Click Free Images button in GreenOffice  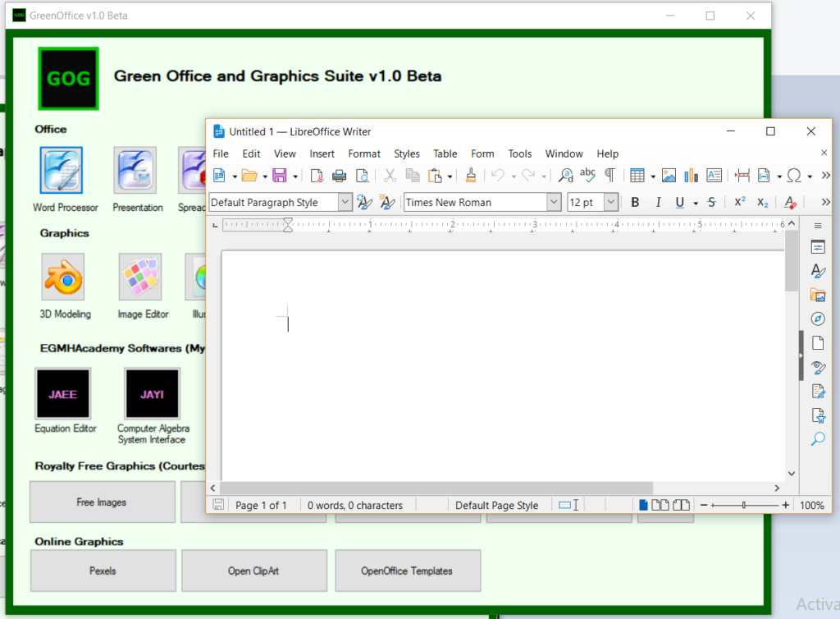tap(103, 502)
